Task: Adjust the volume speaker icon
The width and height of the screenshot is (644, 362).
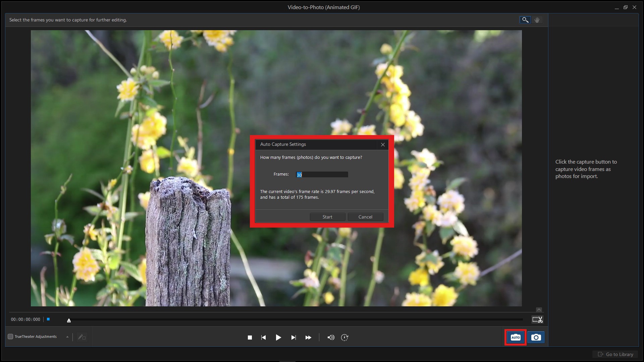Action: coord(331,338)
